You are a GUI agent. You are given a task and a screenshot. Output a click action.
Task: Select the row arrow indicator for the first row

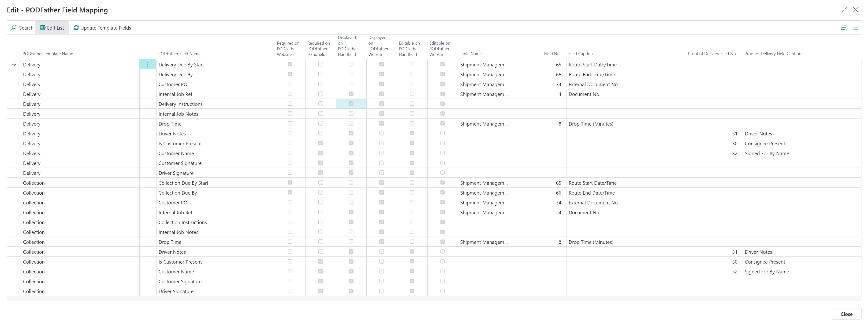14,65
